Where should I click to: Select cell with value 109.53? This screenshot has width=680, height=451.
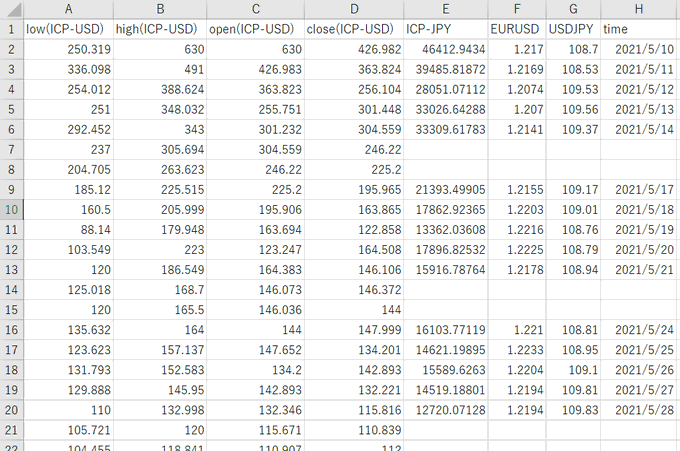[x=573, y=89]
